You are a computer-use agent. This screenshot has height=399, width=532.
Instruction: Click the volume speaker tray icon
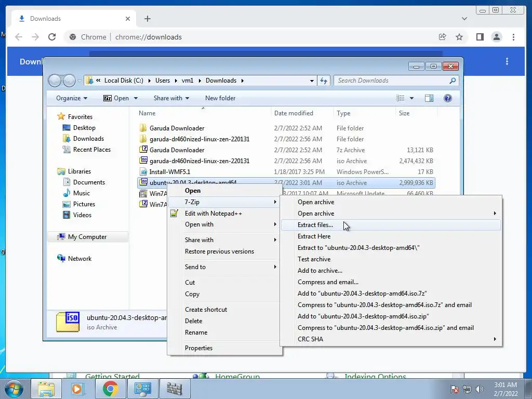[479, 389]
